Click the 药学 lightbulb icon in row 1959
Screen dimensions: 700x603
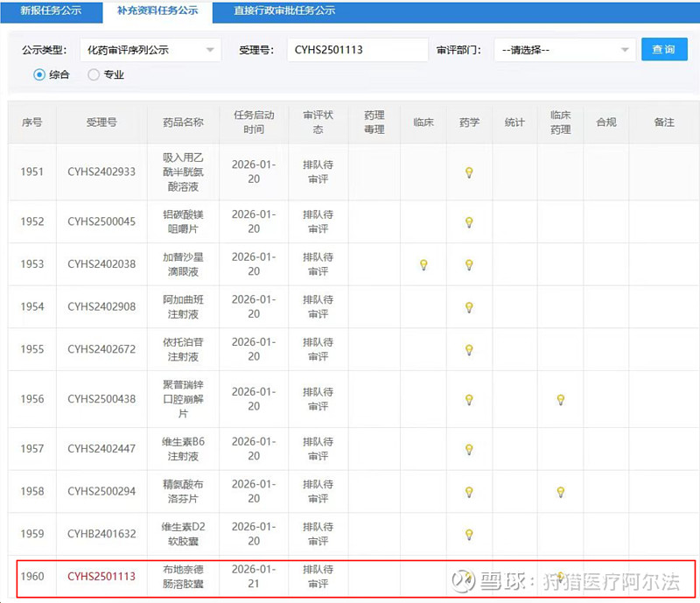(x=469, y=535)
